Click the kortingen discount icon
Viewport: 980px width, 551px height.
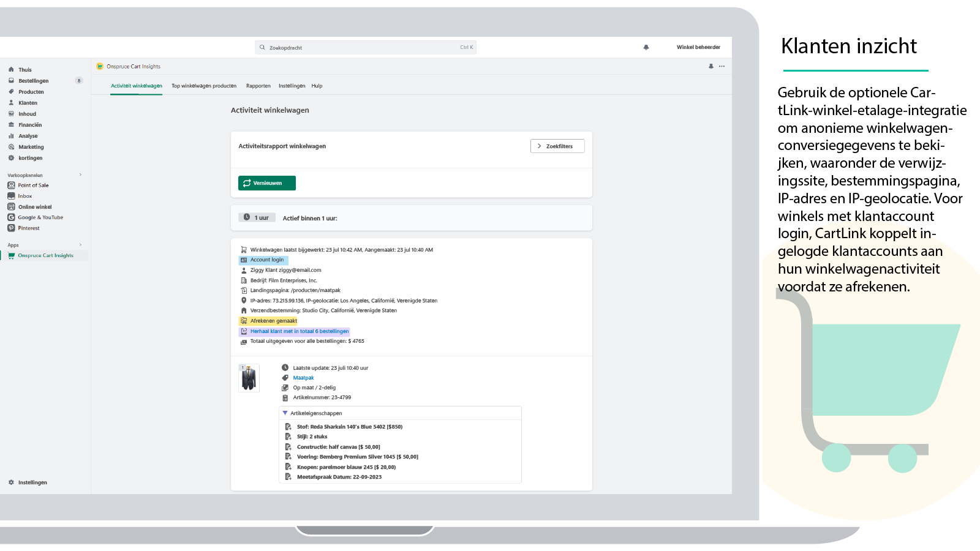[11, 158]
